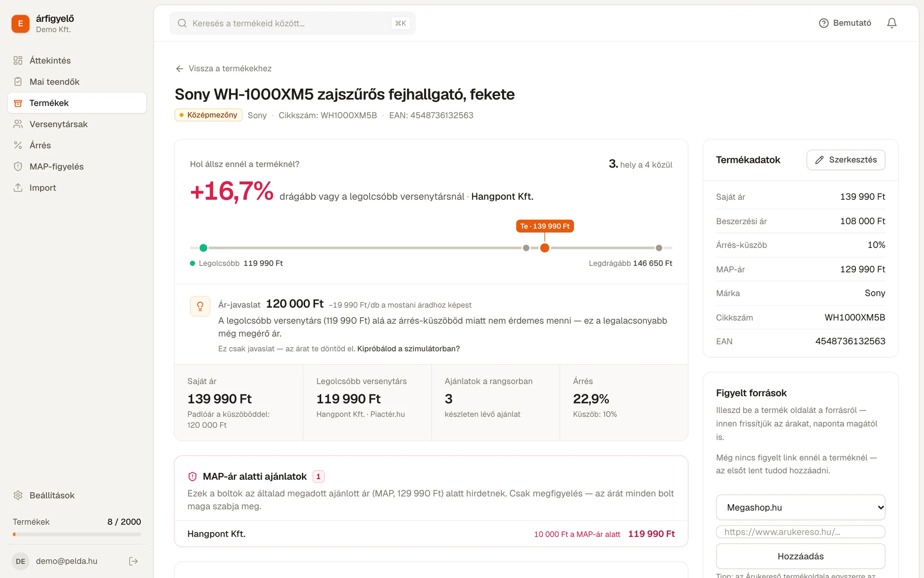Click the Hangpont Kft. MAP offer row
Screen dimensions: 924x578
coord(431,534)
